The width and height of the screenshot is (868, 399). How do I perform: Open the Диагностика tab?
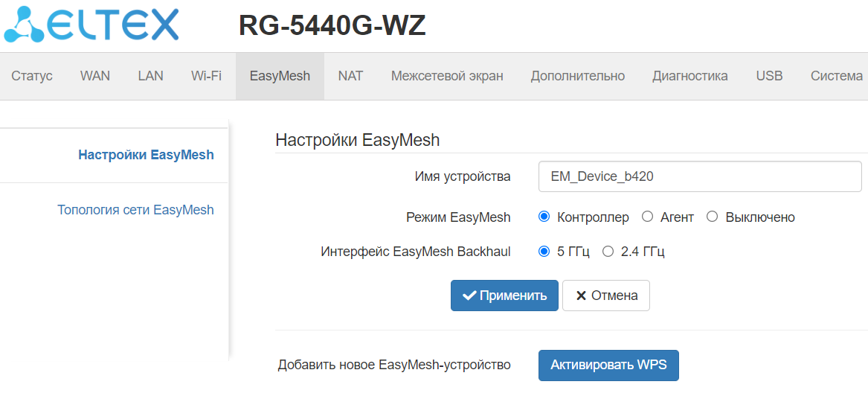tap(689, 76)
